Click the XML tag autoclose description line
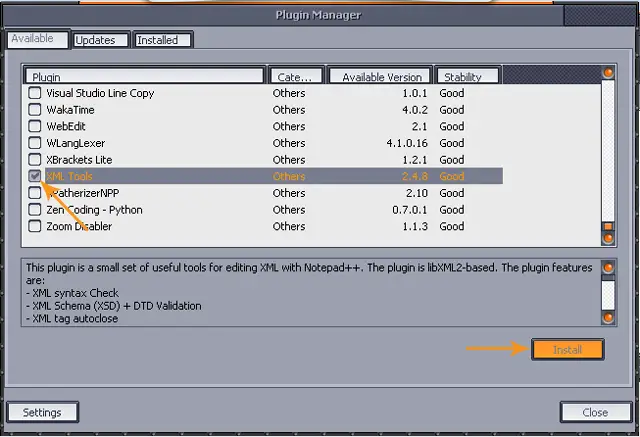Screen dimensions: 640x437 [x=72, y=318]
